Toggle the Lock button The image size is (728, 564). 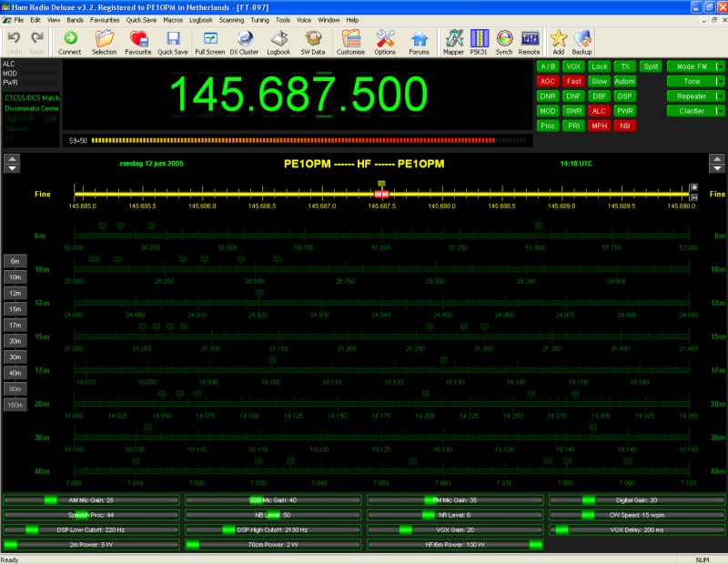tap(600, 66)
